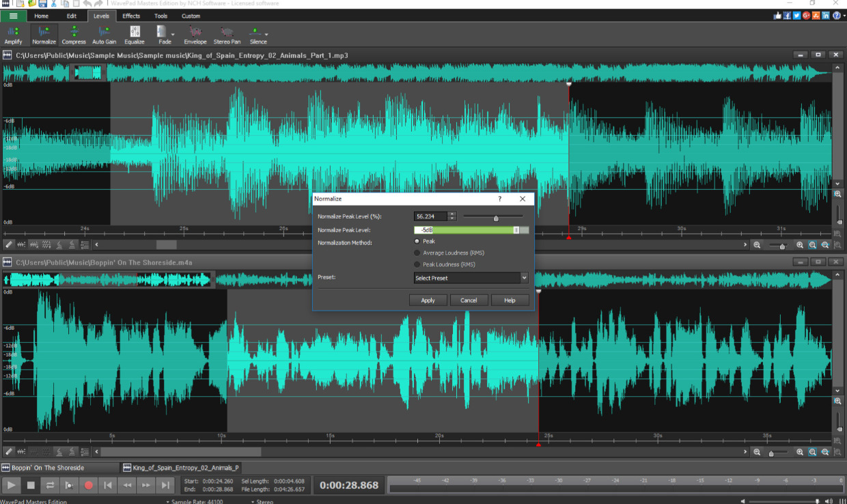This screenshot has width=847, height=504.
Task: Click the Normalize Peak Level percent field
Action: click(x=431, y=216)
